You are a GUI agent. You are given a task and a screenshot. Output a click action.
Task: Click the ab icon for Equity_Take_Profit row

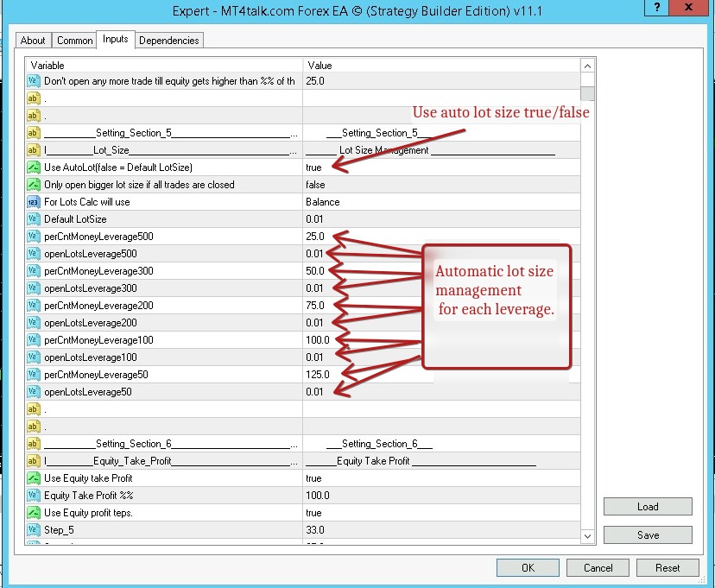click(34, 461)
